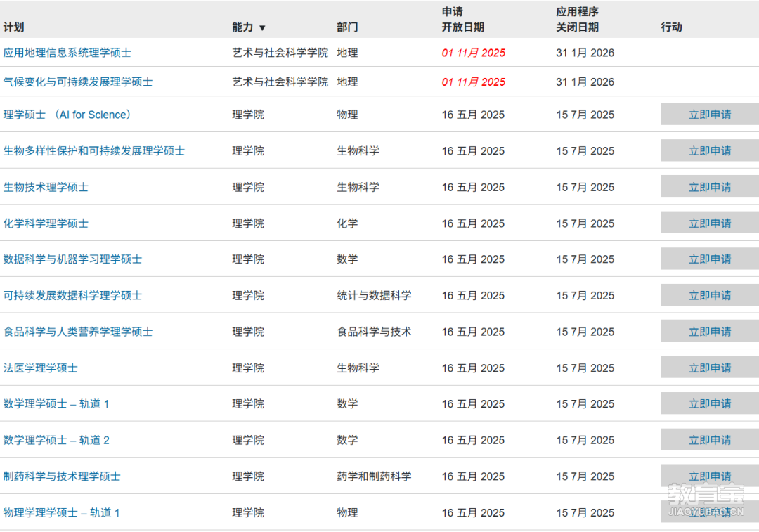Click 立即申请 for 生物多样性保护 programme
Image resolution: width=759 pixels, height=532 pixels.
click(710, 150)
